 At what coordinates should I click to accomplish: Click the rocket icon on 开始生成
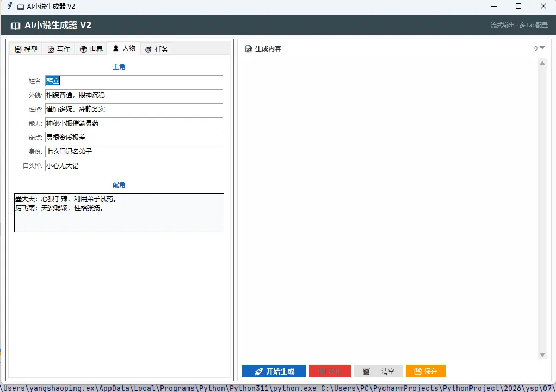tap(258, 371)
